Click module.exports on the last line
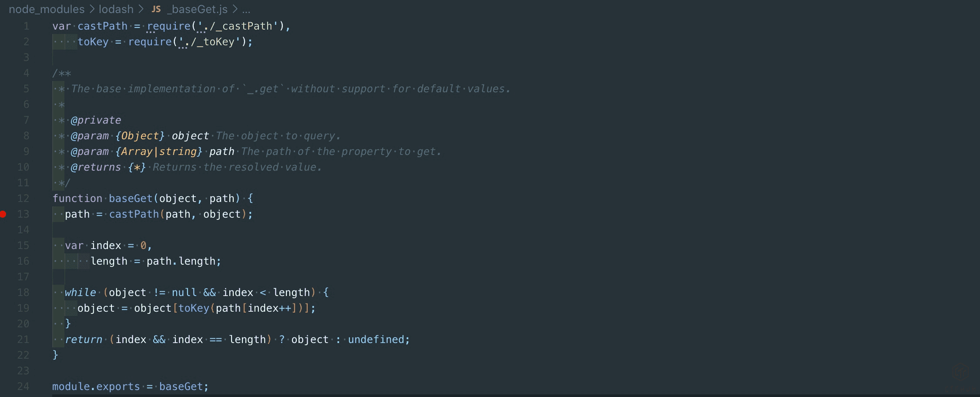 tap(96, 387)
